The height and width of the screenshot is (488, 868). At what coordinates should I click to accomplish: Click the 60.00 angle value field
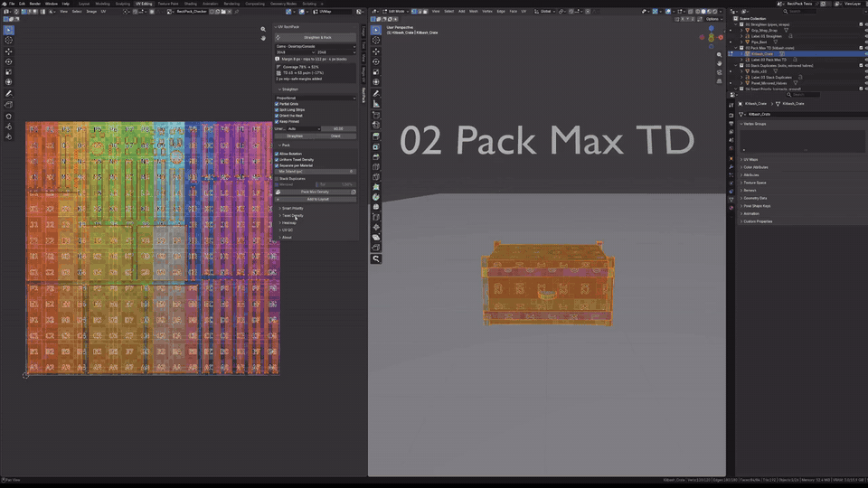pyautogui.click(x=338, y=129)
